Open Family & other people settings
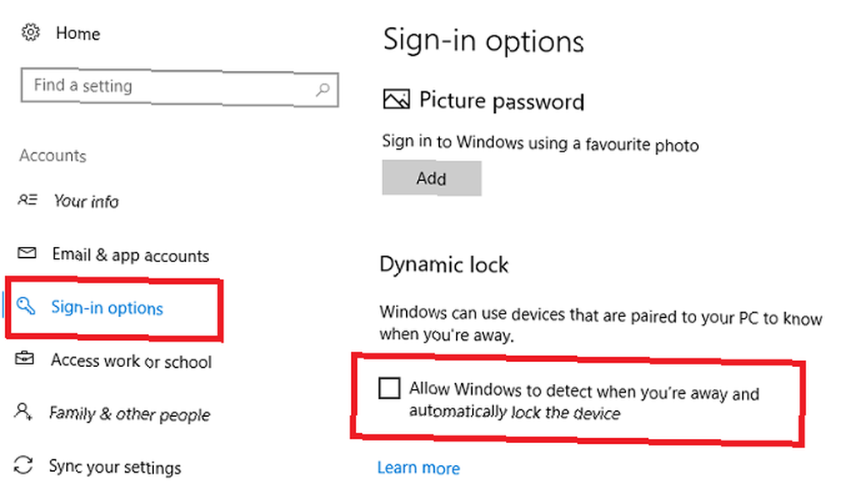The width and height of the screenshot is (846, 504). point(129,414)
